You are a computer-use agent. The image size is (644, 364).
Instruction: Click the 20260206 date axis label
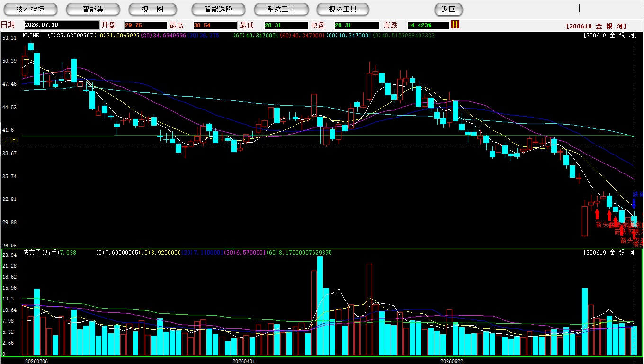(x=36, y=361)
